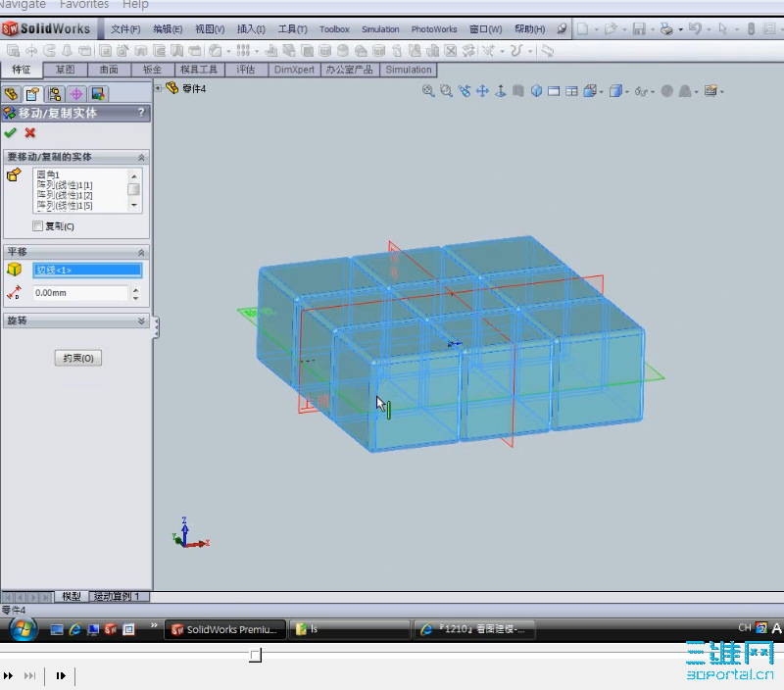Open the Print icon dropdown arrow
The image size is (784, 690).
[x=680, y=29]
